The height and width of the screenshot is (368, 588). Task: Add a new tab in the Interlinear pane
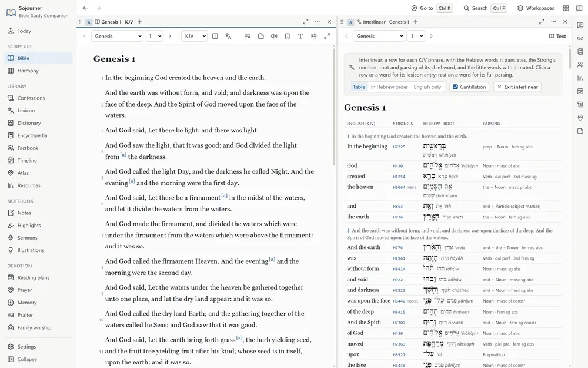click(x=416, y=22)
